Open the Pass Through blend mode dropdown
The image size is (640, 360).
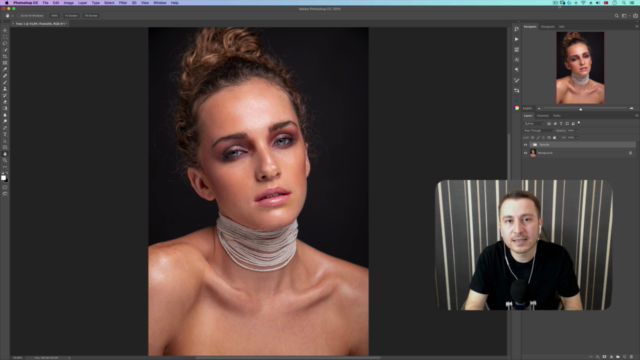click(x=539, y=131)
